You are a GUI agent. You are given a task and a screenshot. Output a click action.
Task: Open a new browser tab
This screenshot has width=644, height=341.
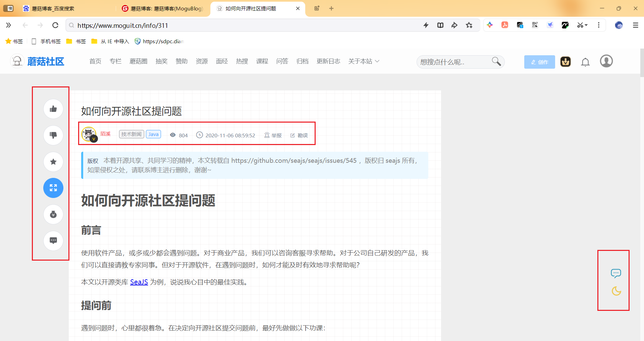click(331, 8)
